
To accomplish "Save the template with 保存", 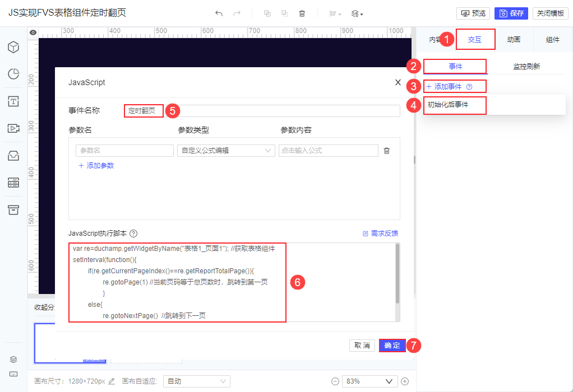I will tap(511, 13).
